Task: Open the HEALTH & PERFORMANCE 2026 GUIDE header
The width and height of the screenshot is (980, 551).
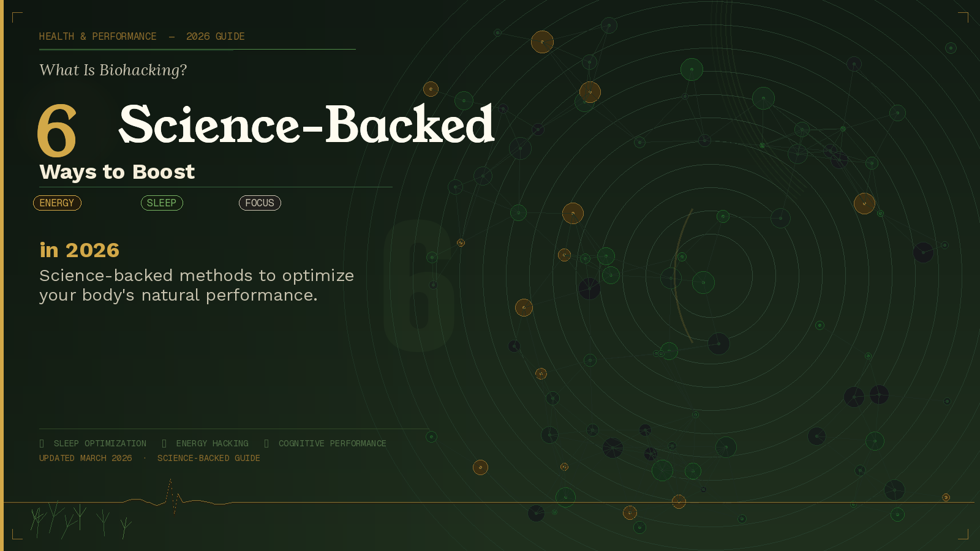Action: [x=141, y=36]
